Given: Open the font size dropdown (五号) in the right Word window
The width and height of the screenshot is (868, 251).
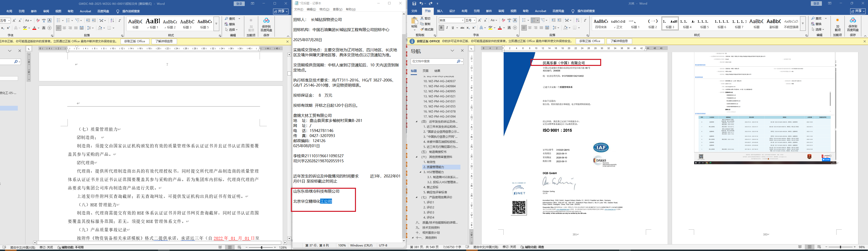Looking at the screenshot, I should pyautogui.click(x=474, y=20).
